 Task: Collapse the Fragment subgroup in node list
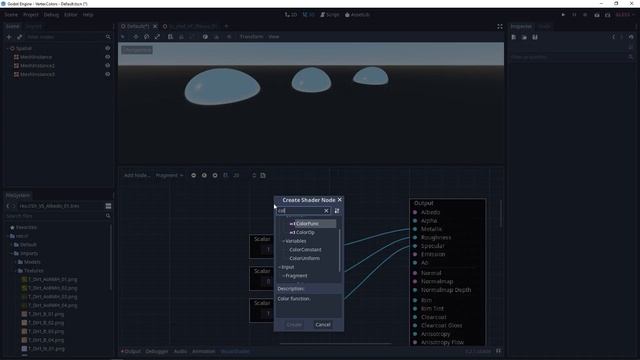coord(284,276)
